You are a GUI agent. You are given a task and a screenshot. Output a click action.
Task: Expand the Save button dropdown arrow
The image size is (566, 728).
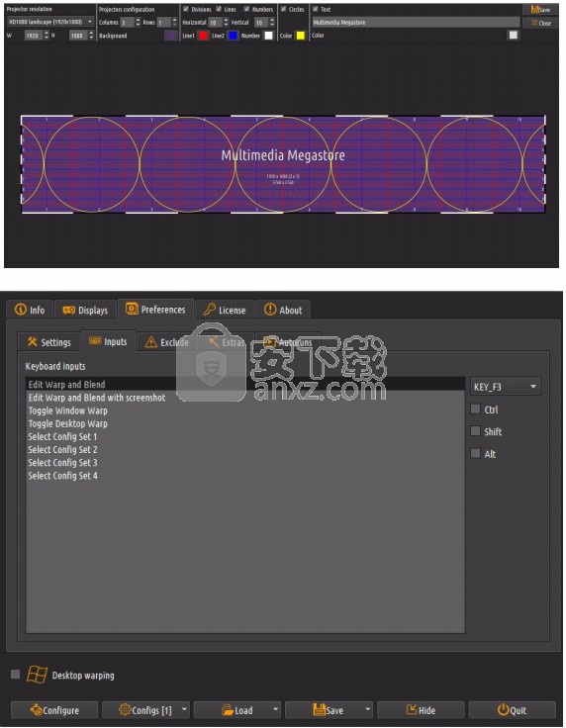[367, 709]
